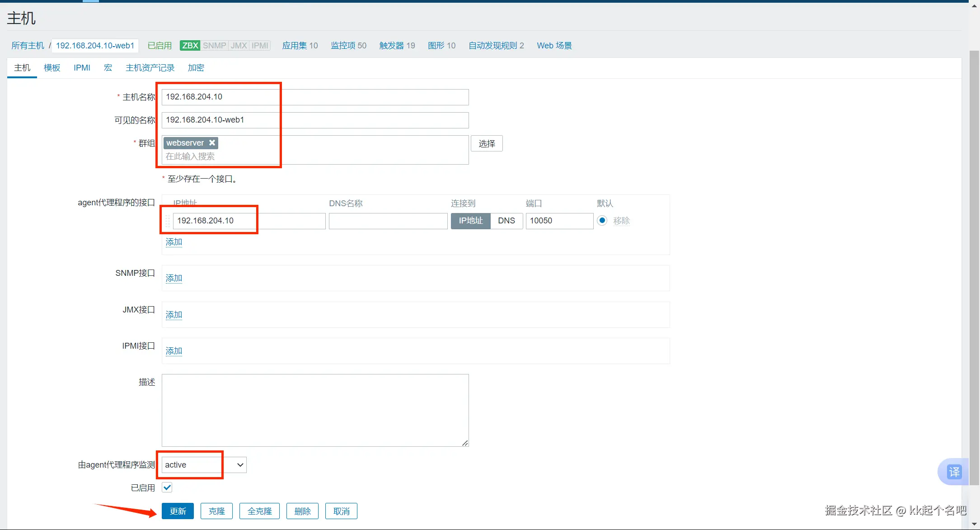Click the port field containing 10050
Screen dimensions: 980x530
click(559, 221)
